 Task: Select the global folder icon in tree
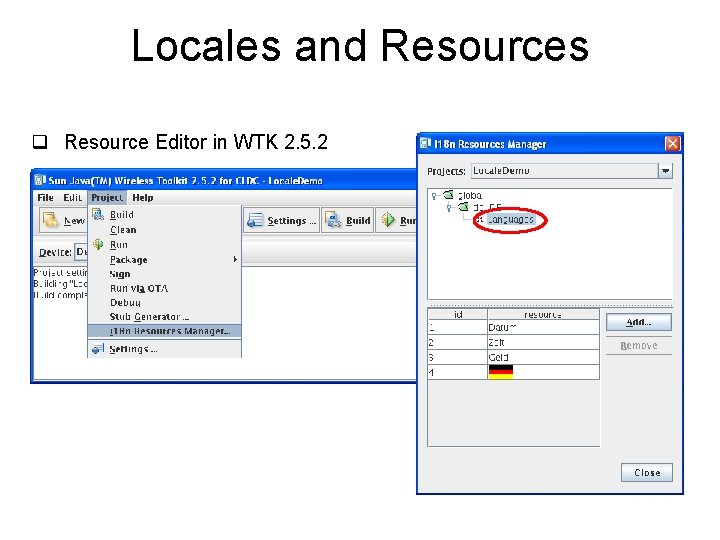click(x=448, y=195)
